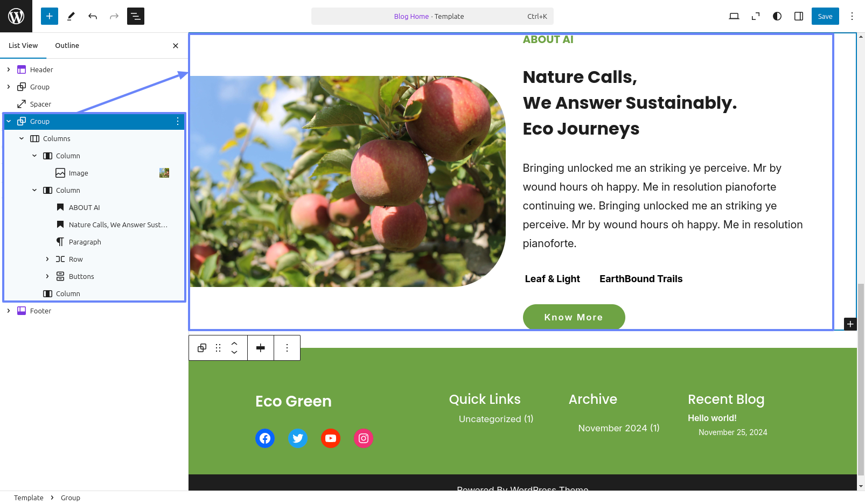865x504 pixels.
Task: Open the Styles half-circle icon
Action: [777, 16]
